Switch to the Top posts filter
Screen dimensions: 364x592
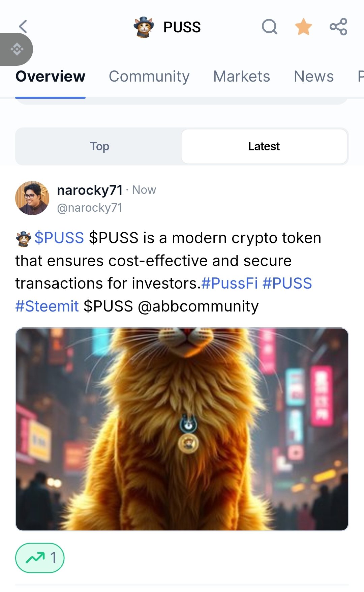(99, 146)
